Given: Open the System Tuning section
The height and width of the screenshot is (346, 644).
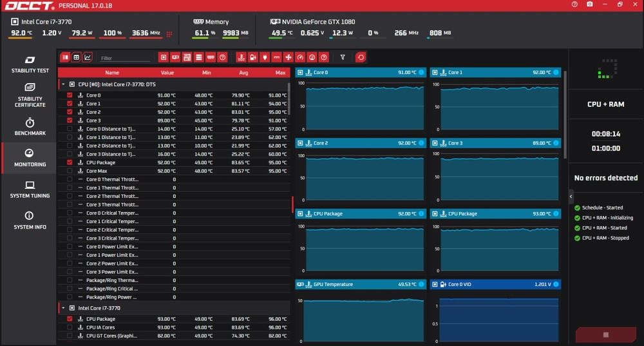Looking at the screenshot, I should (x=30, y=189).
